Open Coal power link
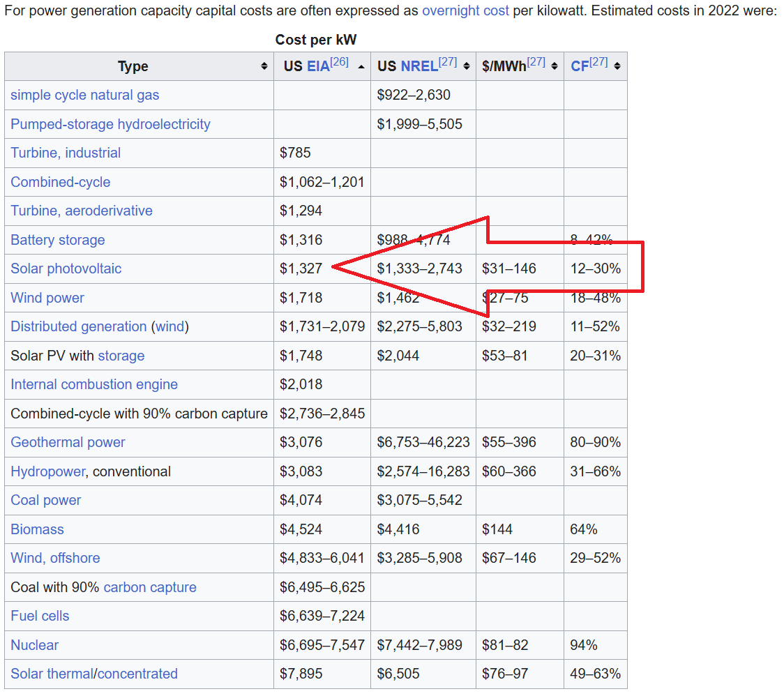The height and width of the screenshot is (696, 784). coord(46,501)
